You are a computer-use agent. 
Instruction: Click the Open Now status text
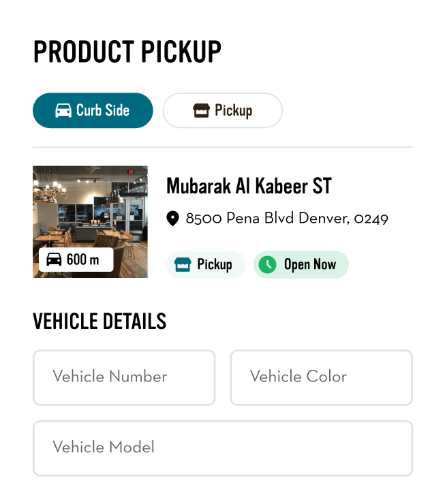(310, 265)
